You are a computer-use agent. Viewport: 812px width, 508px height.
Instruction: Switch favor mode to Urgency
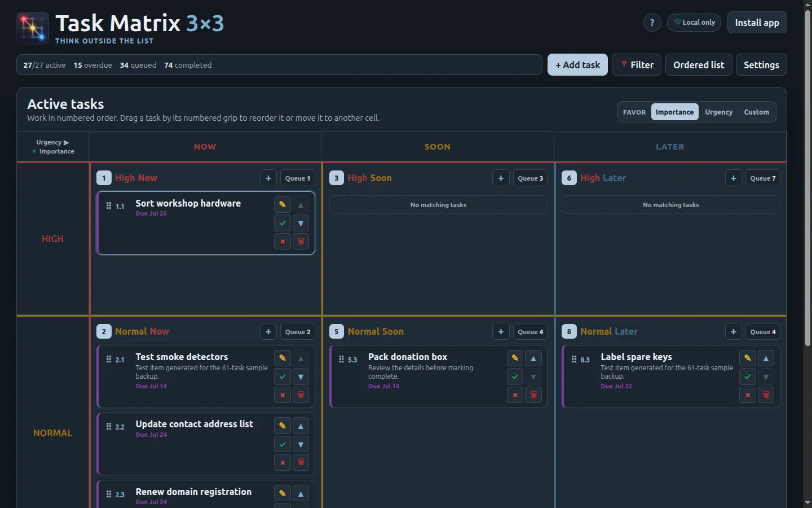tap(718, 112)
